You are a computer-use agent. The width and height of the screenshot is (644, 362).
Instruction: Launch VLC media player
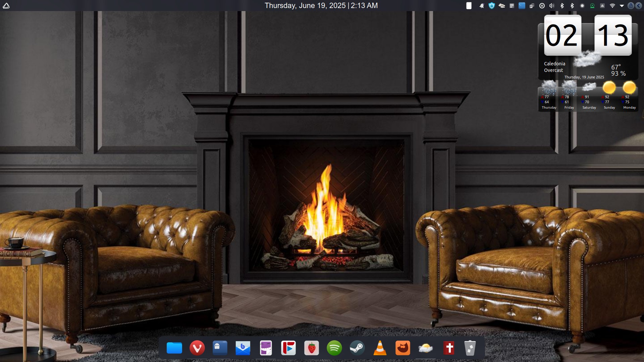click(x=380, y=348)
